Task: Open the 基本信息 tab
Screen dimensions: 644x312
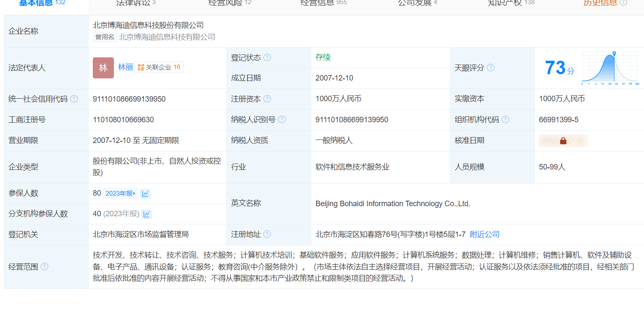Action: 42,3
